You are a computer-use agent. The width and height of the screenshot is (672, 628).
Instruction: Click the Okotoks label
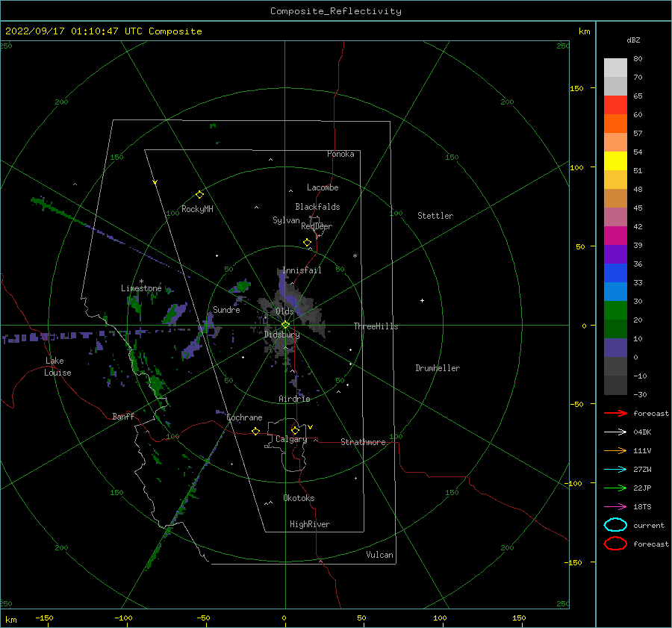pyautogui.click(x=299, y=498)
